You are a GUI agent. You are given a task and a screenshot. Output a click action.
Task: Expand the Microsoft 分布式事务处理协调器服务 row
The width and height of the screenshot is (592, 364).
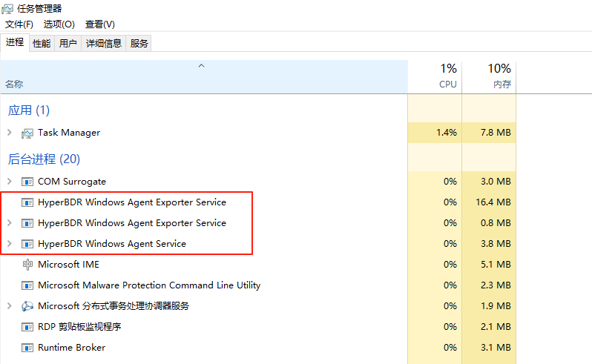[x=10, y=306]
